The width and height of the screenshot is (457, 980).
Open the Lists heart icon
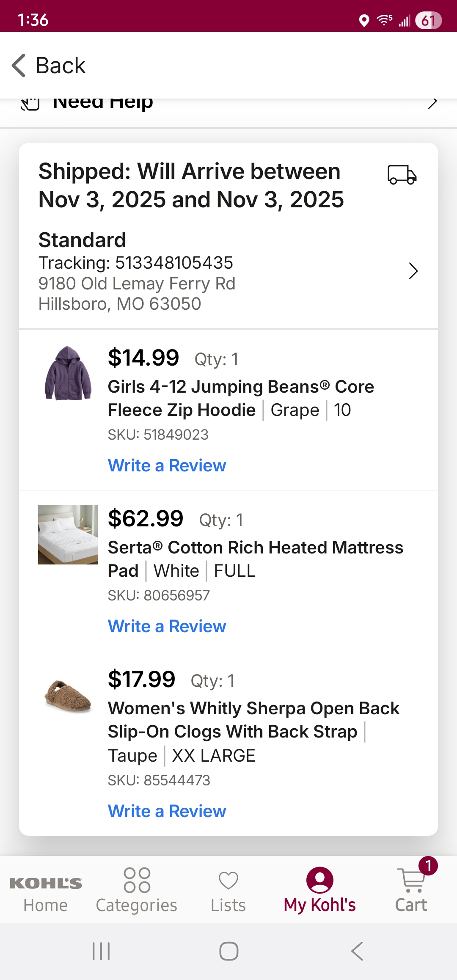coord(228,881)
